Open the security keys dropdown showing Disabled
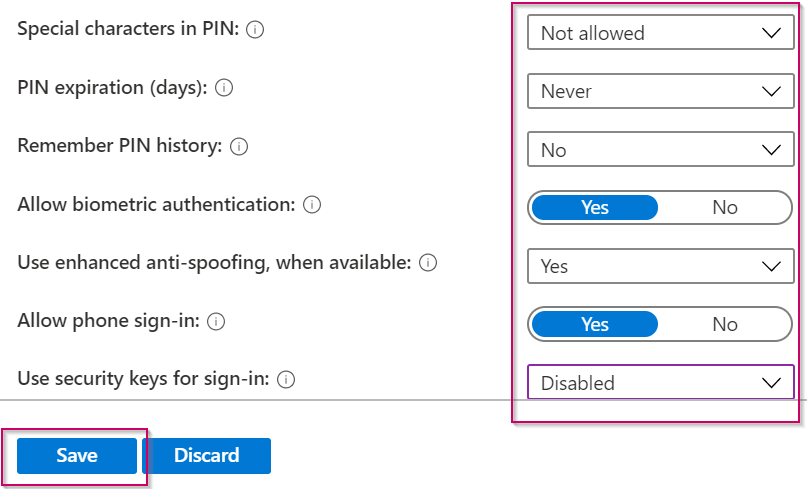Viewport: 807px width, 489px height. [661, 383]
